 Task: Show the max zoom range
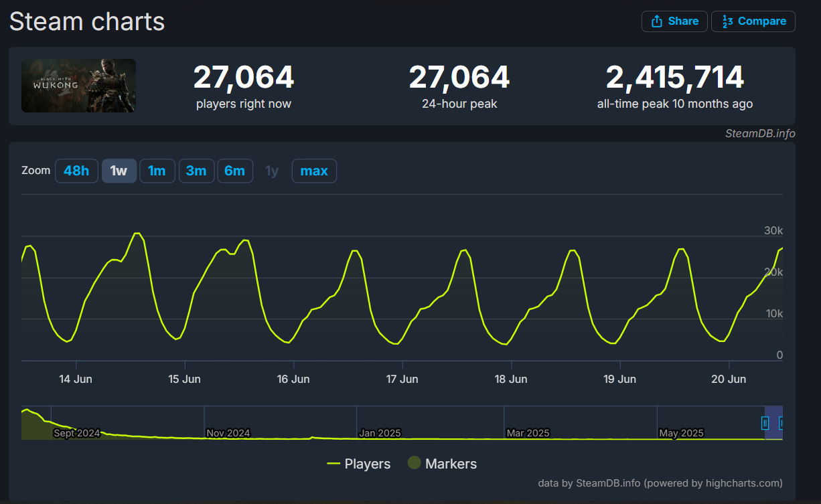pyautogui.click(x=314, y=171)
